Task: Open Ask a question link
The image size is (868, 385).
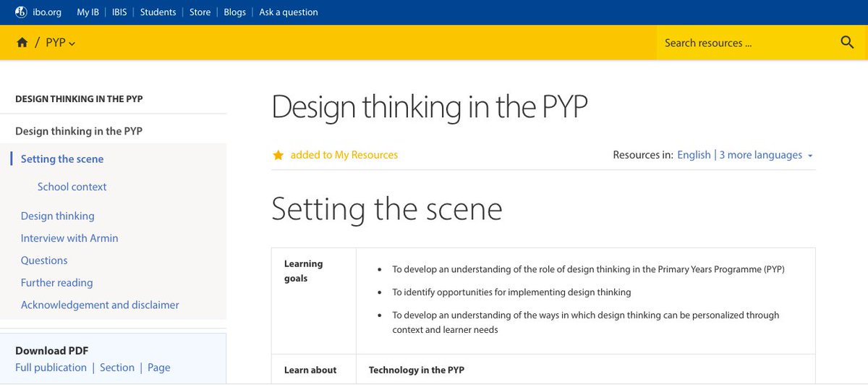Action: click(289, 12)
